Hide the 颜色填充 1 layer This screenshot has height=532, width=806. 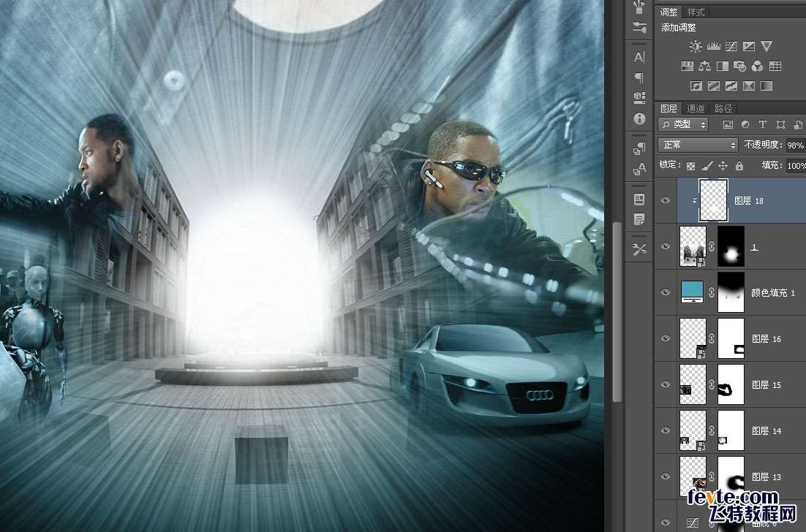click(x=666, y=292)
